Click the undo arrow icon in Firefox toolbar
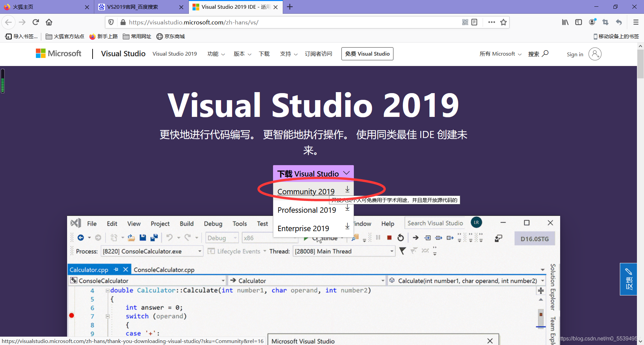Screen dimensions: 644x345 tap(619, 22)
